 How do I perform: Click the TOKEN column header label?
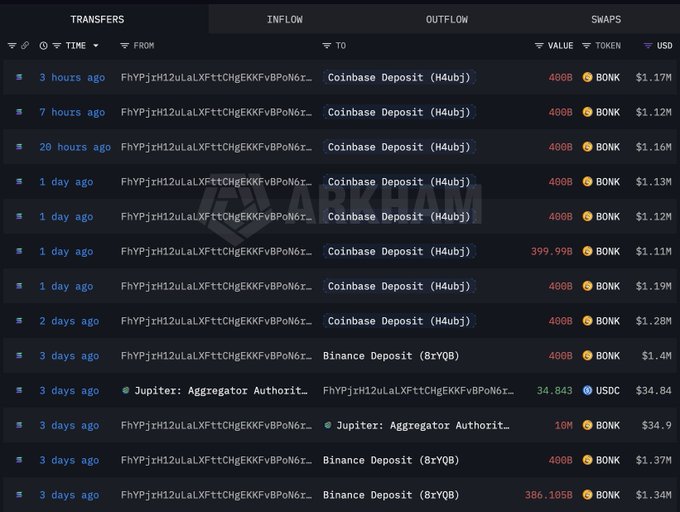click(608, 46)
